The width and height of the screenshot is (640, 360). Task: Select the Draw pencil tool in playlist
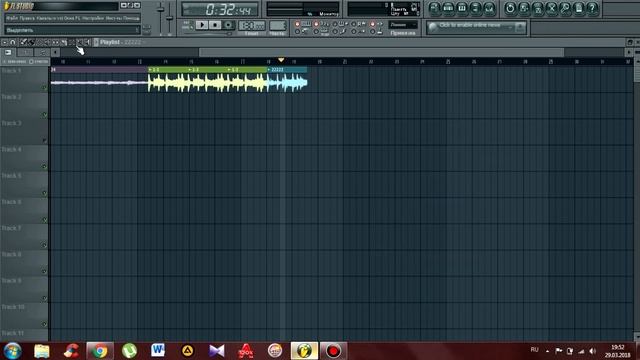[23, 42]
